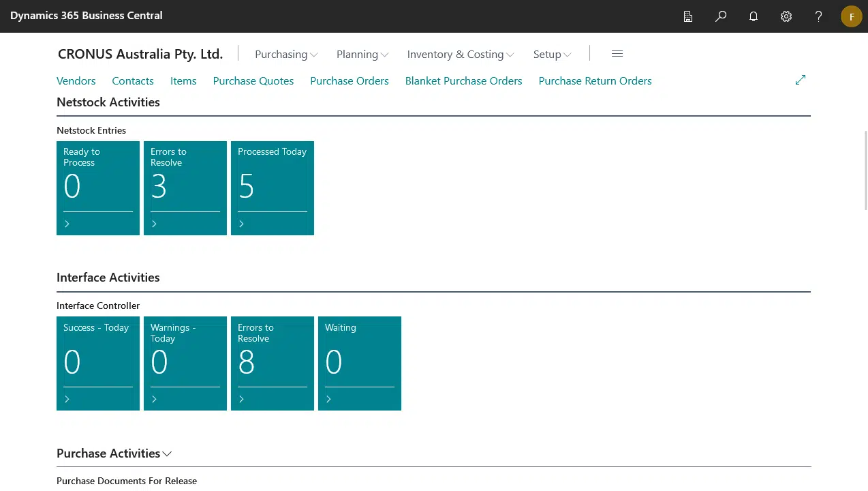Open the page list document icon
Viewport: 868px width, 491px height.
pos(688,16)
